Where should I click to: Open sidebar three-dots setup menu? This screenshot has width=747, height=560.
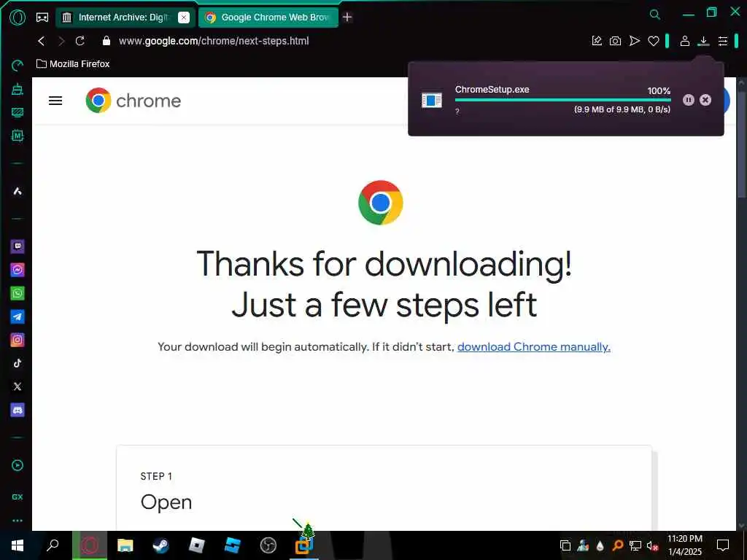[x=18, y=521]
